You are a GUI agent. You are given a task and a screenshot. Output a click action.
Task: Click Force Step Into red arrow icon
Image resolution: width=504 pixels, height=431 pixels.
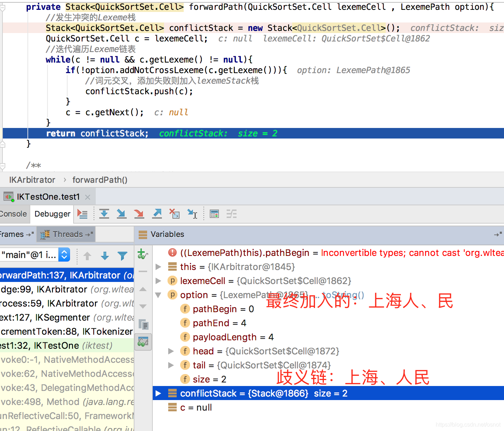click(139, 214)
